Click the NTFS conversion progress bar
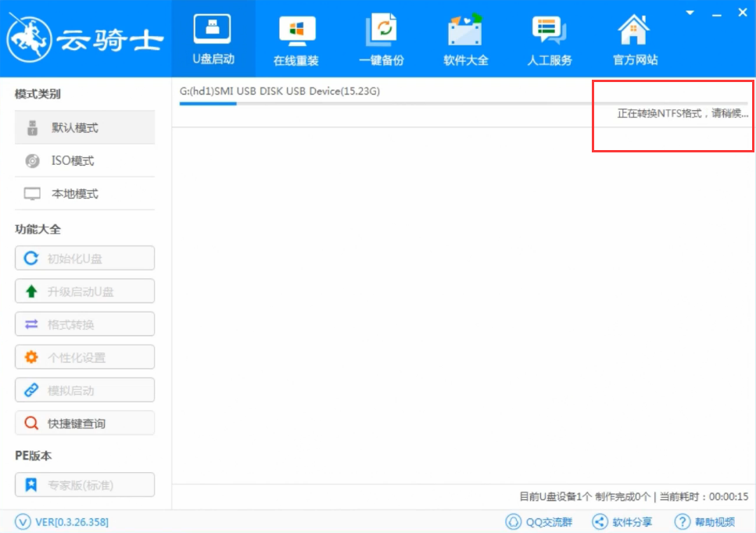This screenshot has width=756, height=533. point(674,113)
